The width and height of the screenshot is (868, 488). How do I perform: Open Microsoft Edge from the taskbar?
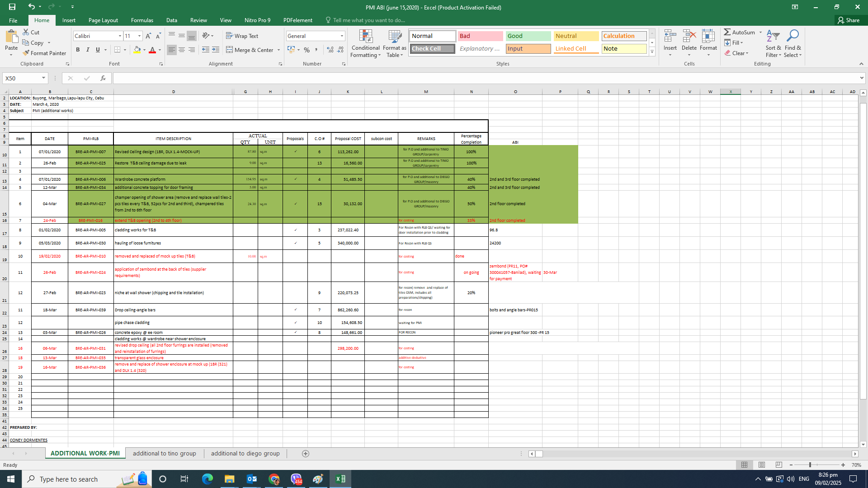pos(207,479)
